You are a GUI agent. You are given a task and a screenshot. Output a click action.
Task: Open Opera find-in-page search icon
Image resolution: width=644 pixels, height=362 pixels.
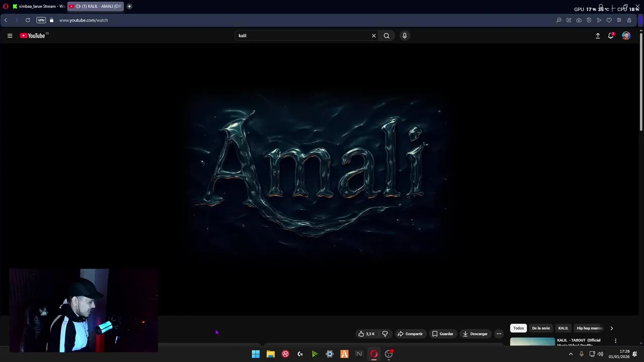pyautogui.click(x=558, y=20)
